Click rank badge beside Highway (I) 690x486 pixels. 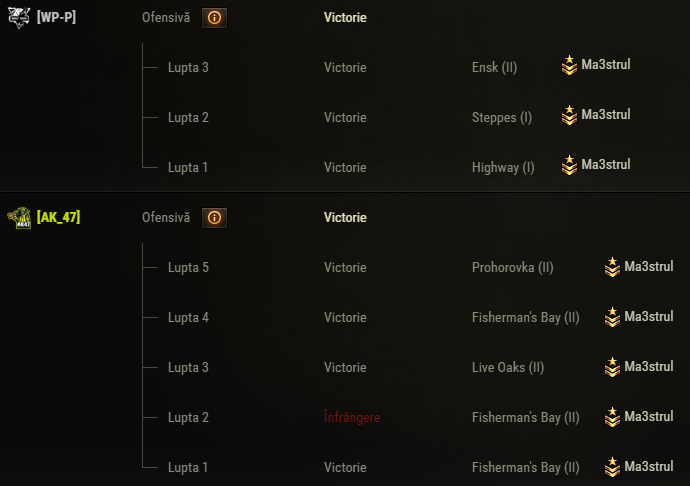point(569,166)
